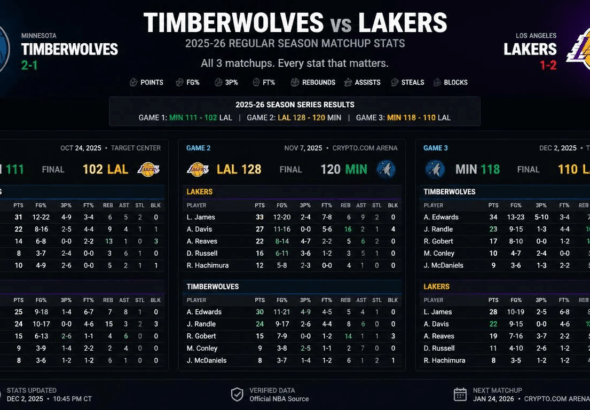This screenshot has height=410, width=590.
Task: Click 'GAME 3: MIN 118 - 110 LAL' result
Action: click(403, 118)
